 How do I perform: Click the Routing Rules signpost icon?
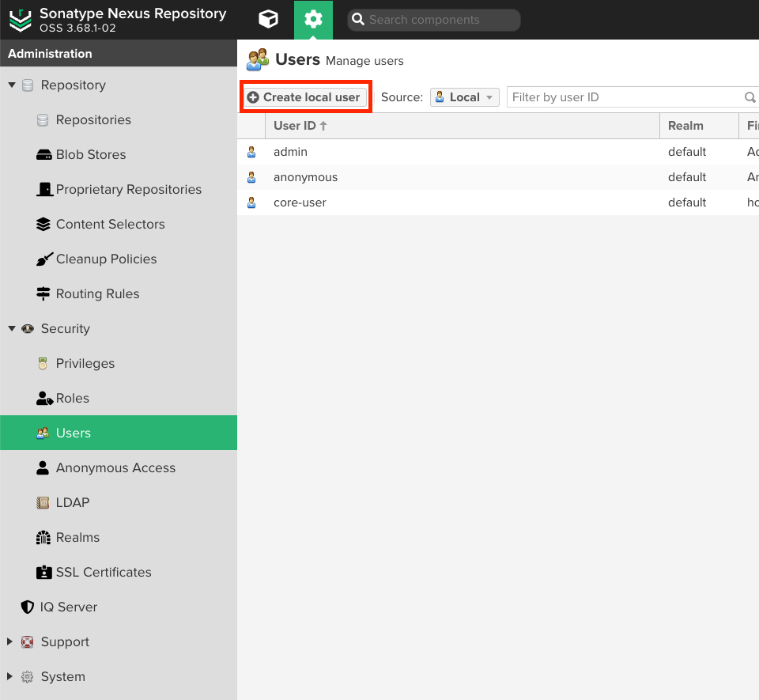click(43, 294)
